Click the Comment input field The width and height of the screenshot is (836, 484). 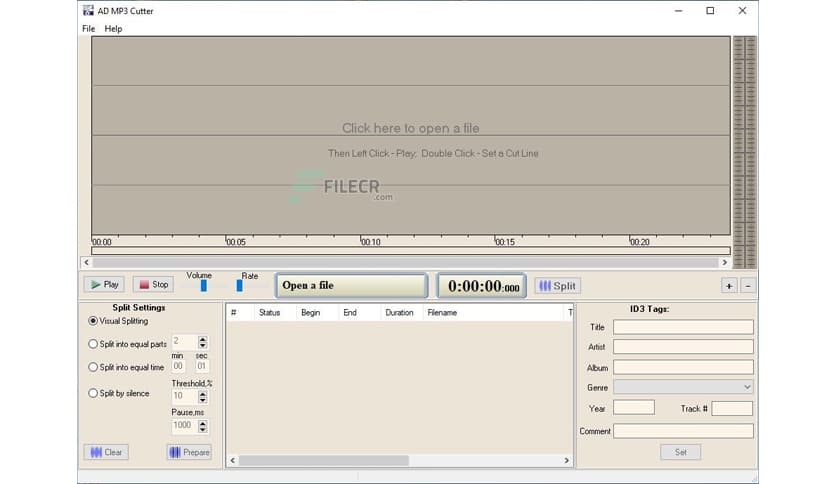[684, 431]
